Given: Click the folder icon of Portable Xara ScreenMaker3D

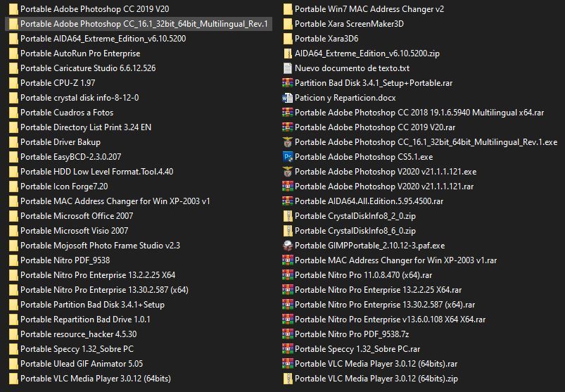Looking at the screenshot, I should [x=287, y=24].
